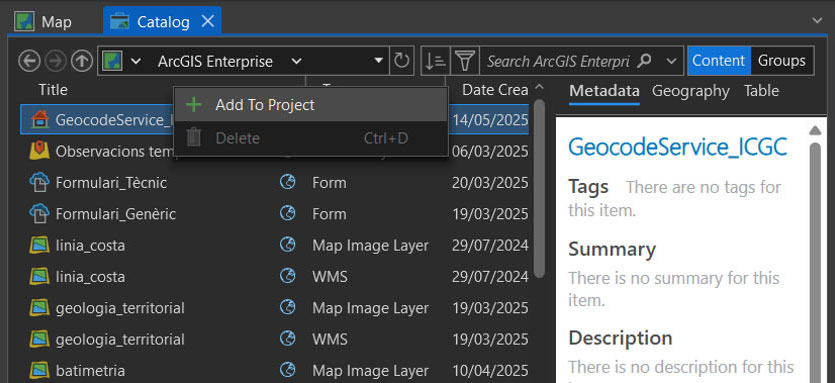
Task: Select the Groups toggle button
Action: coord(782,61)
